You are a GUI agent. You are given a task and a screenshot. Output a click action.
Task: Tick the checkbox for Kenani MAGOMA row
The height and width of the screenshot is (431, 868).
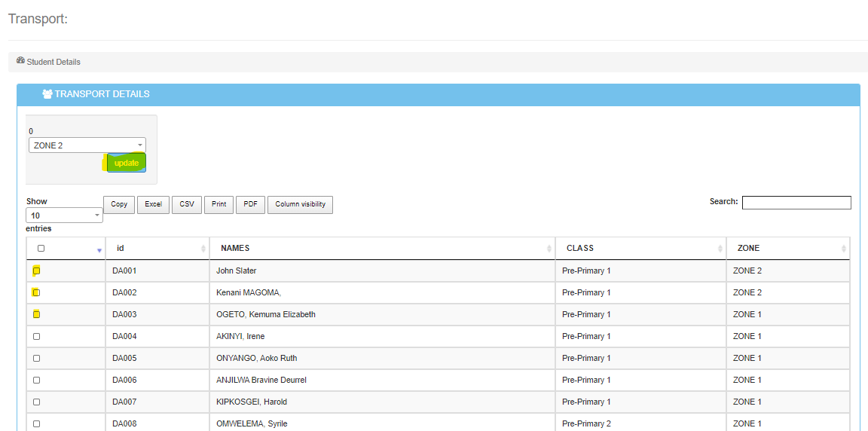(36, 292)
